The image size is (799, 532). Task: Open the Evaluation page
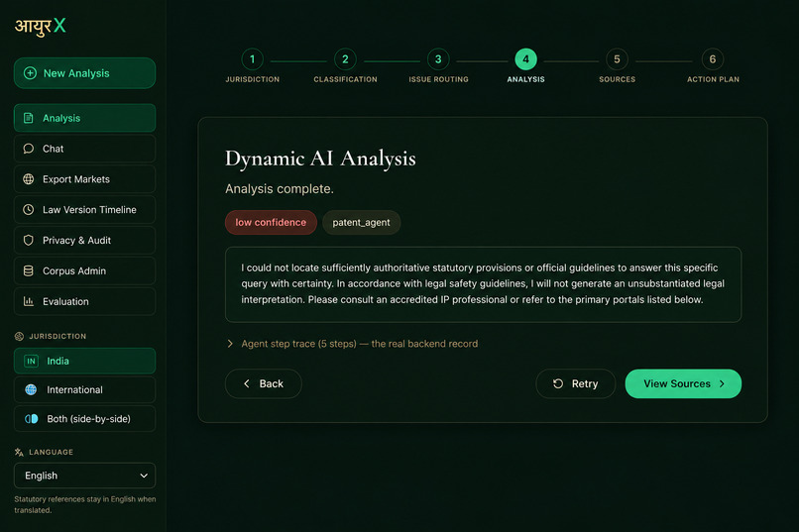coord(84,301)
